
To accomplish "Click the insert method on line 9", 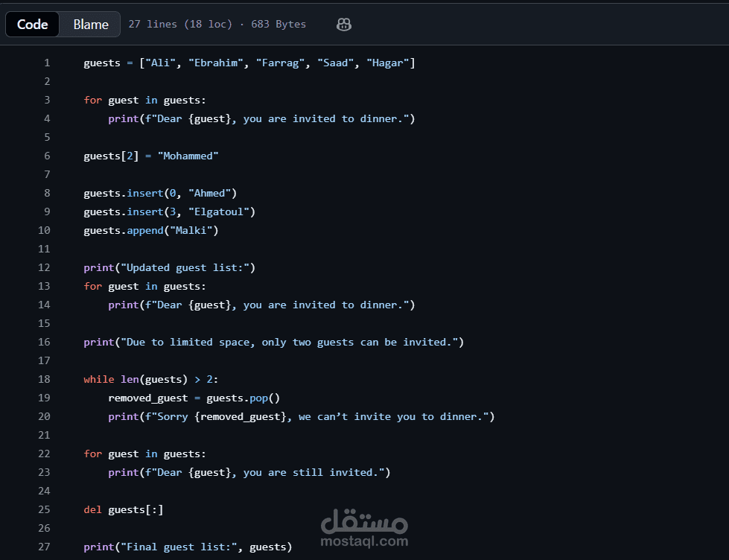I will [x=145, y=211].
